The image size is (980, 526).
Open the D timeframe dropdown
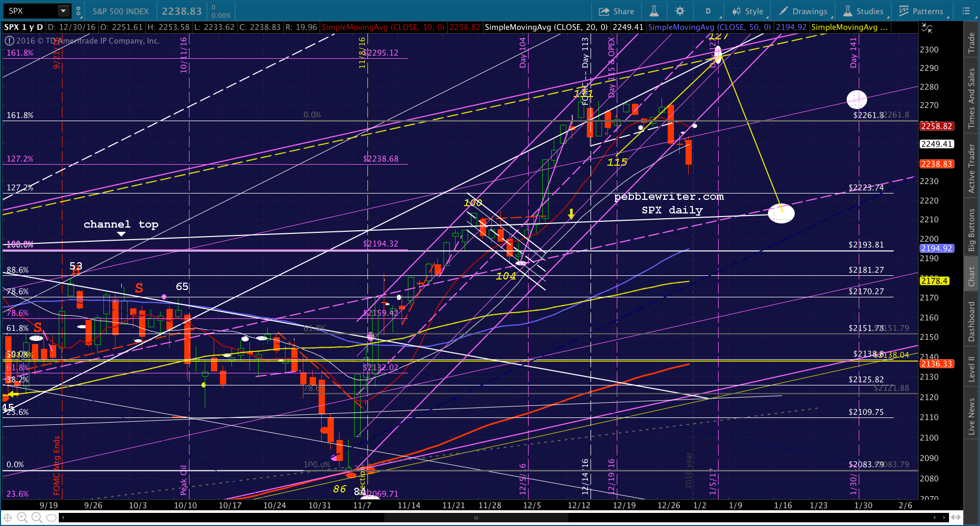[x=709, y=11]
